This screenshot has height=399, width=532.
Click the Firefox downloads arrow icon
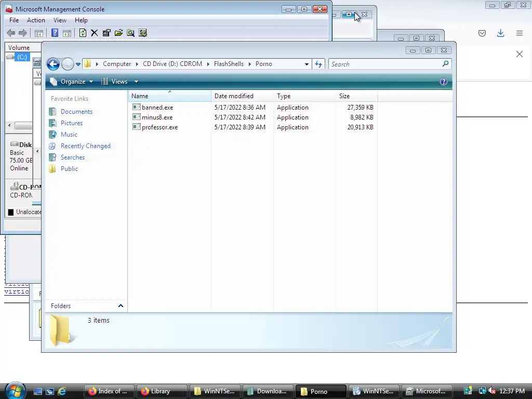click(500, 33)
